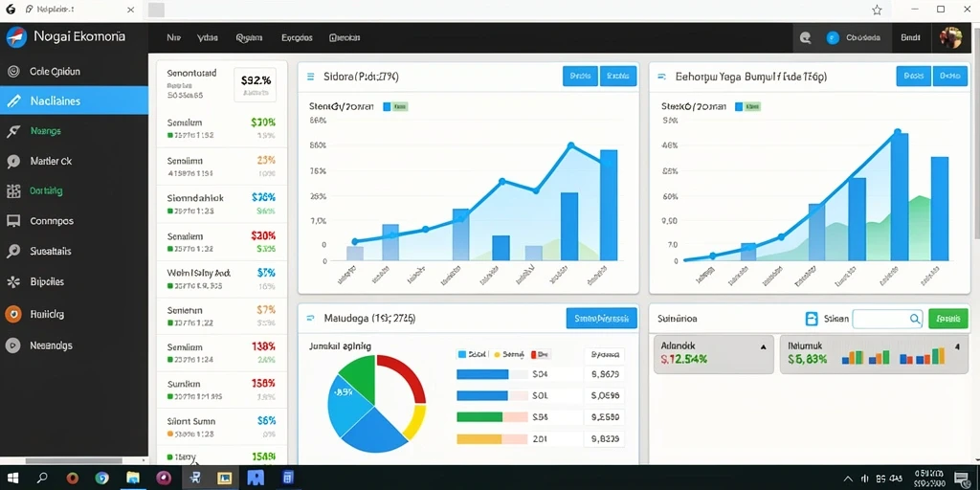
Task: Open the user avatar picture
Action: 950,38
